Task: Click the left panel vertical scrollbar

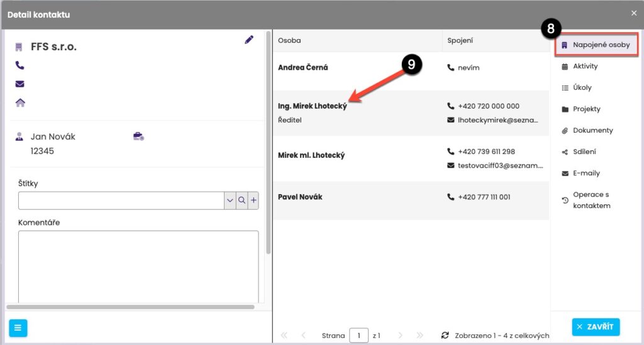Action: [268, 143]
